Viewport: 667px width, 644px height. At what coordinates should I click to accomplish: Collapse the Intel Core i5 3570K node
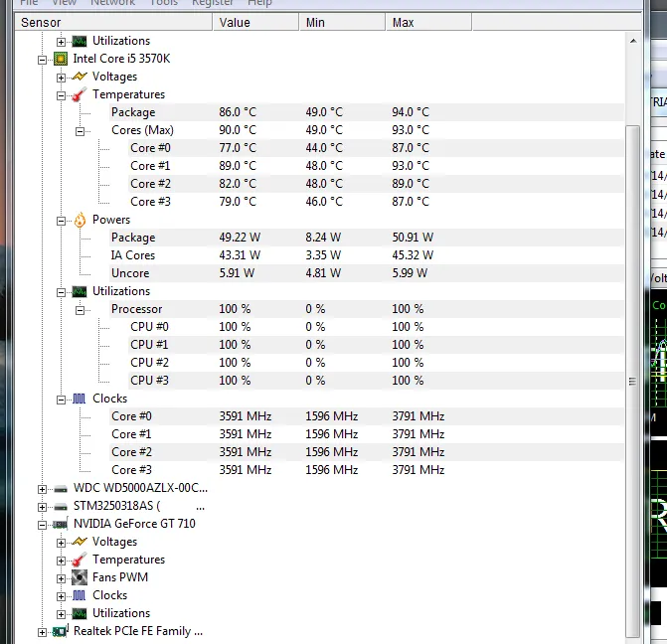click(42, 60)
